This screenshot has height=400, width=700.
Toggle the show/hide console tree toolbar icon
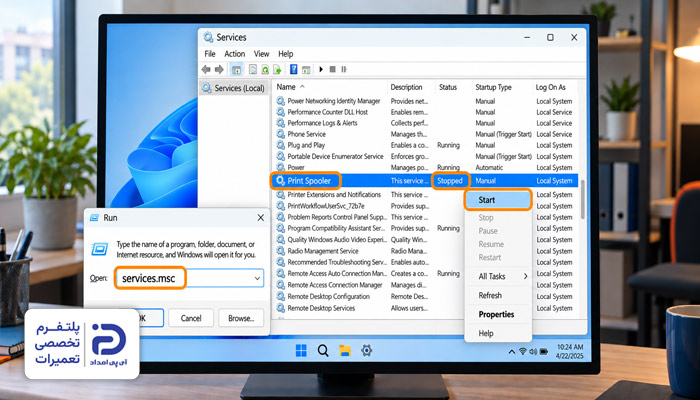point(237,70)
